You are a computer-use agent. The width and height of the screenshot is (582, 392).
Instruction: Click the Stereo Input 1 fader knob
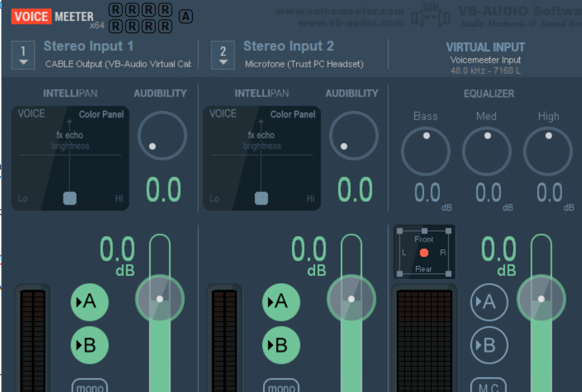[160, 298]
